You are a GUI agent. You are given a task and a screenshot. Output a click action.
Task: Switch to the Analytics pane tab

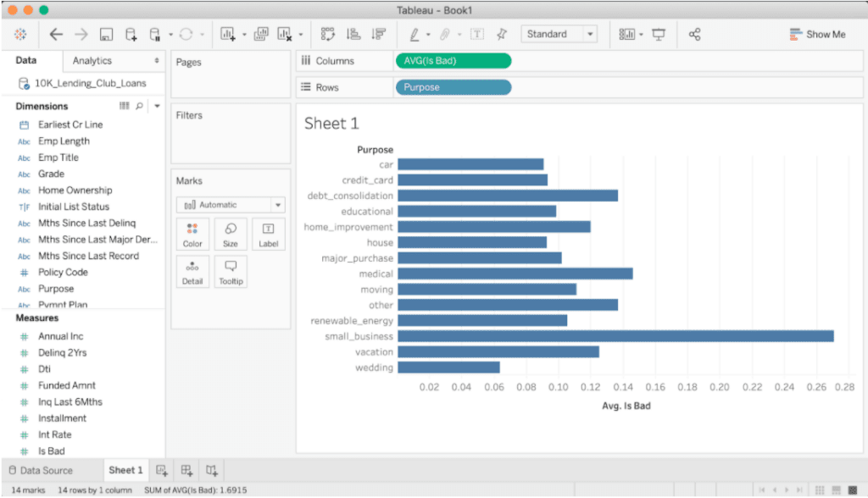(92, 61)
